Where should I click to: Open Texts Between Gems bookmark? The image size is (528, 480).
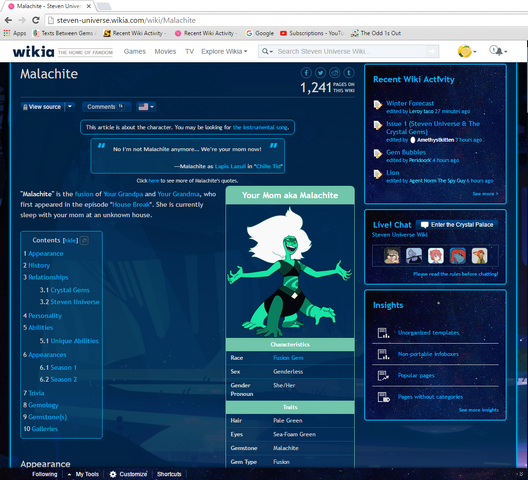point(64,33)
